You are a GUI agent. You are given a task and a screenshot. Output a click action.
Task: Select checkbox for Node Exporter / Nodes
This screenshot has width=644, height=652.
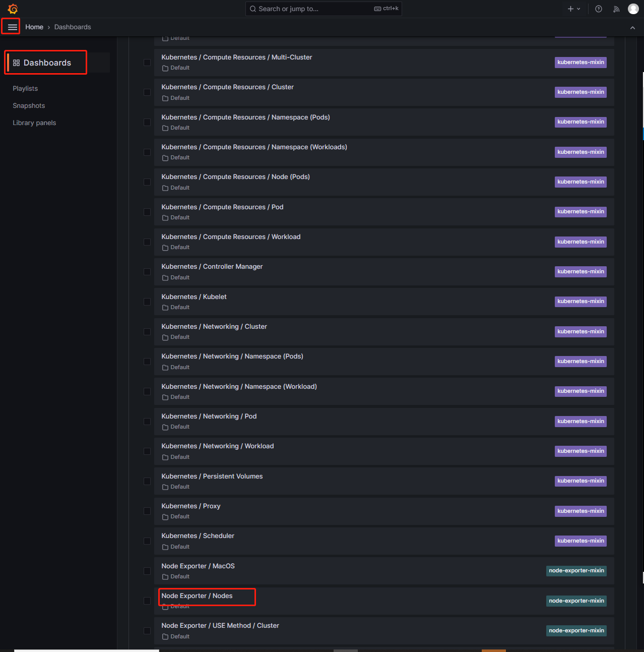147,601
